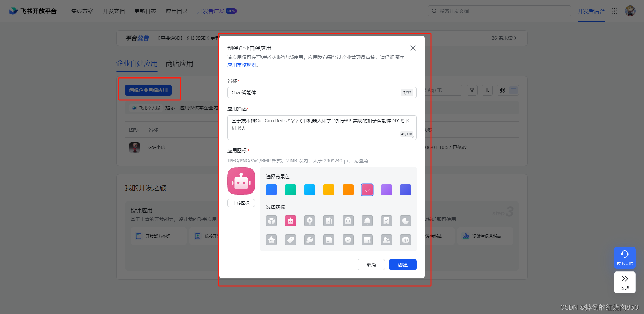This screenshot has height=314, width=644.
Task: Pick the orange background color
Action: (x=348, y=190)
